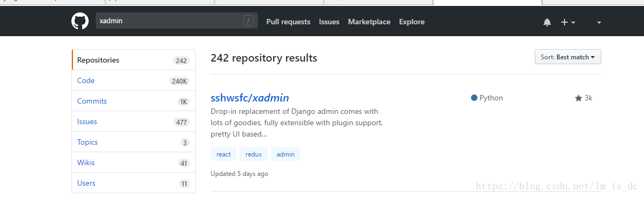
Task: Show Users search results
Action: coord(134,183)
